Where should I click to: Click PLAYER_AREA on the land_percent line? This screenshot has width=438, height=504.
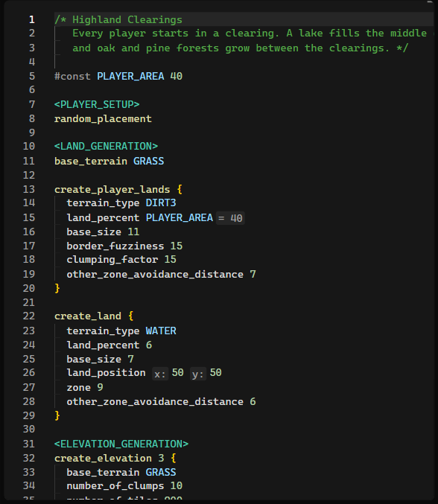point(180,217)
